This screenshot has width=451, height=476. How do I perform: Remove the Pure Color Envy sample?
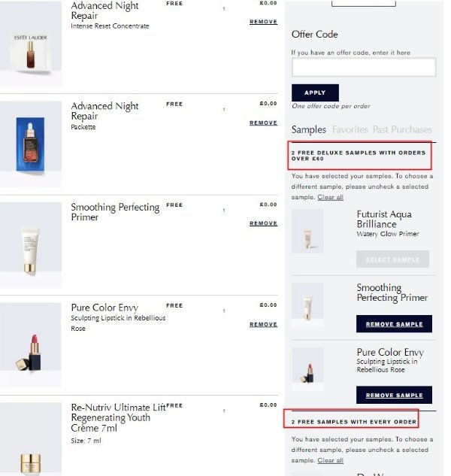pyautogui.click(x=394, y=395)
